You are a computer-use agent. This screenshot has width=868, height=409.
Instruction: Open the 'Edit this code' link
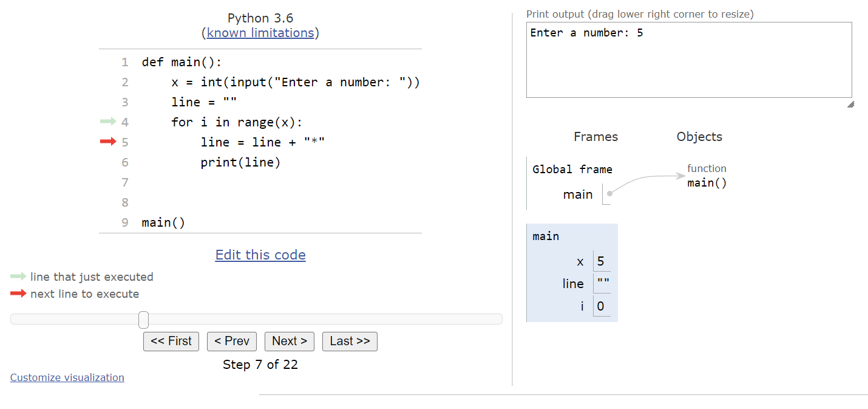point(260,255)
